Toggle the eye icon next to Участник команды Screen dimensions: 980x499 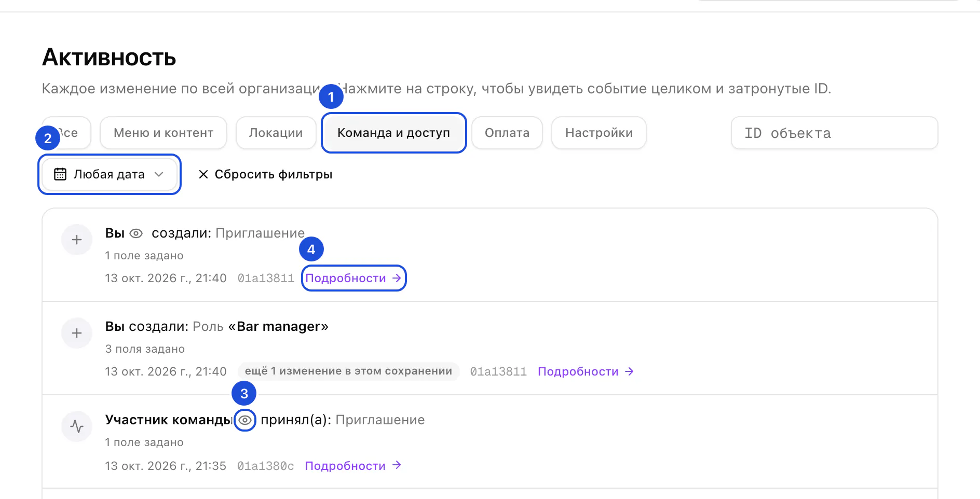tap(245, 420)
